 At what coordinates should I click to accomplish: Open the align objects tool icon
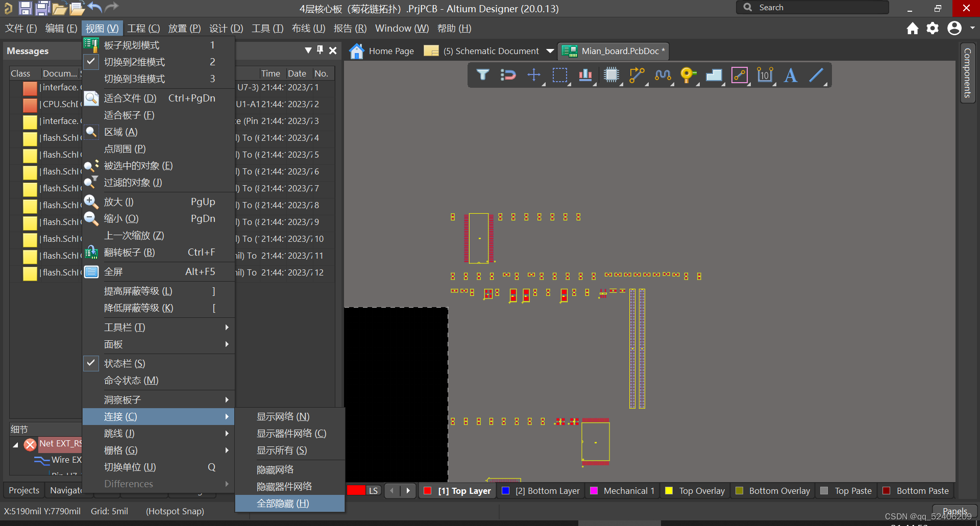click(x=585, y=75)
